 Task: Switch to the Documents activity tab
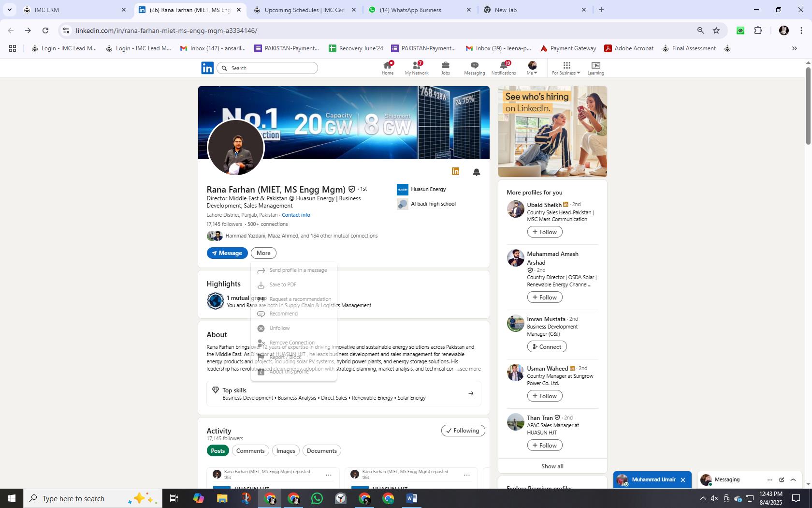pyautogui.click(x=322, y=451)
